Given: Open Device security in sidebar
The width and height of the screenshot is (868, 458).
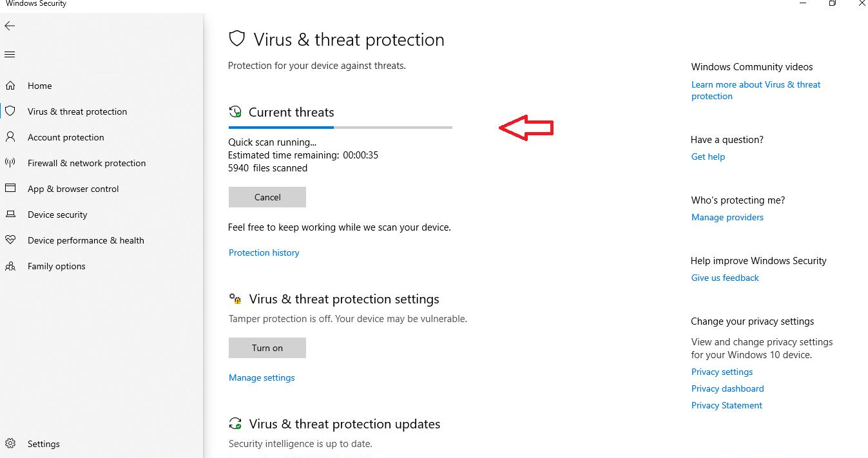Looking at the screenshot, I should pos(57,215).
